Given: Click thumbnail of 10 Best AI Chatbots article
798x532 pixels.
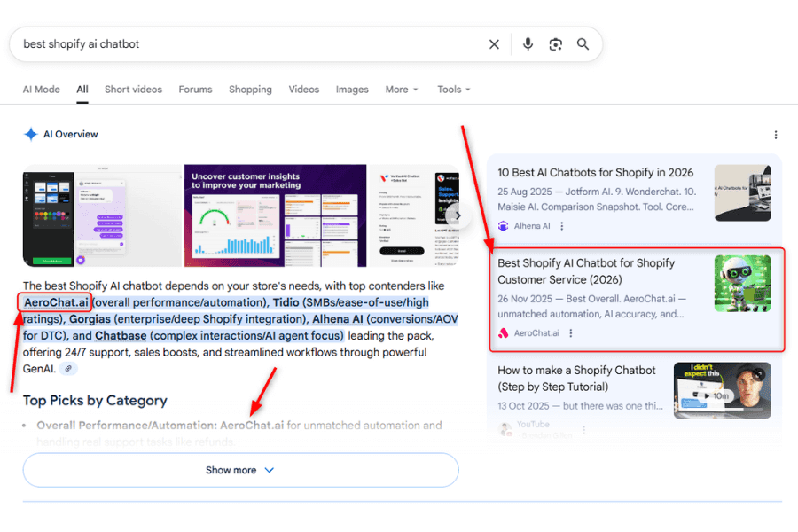Looking at the screenshot, I should pyautogui.click(x=742, y=193).
